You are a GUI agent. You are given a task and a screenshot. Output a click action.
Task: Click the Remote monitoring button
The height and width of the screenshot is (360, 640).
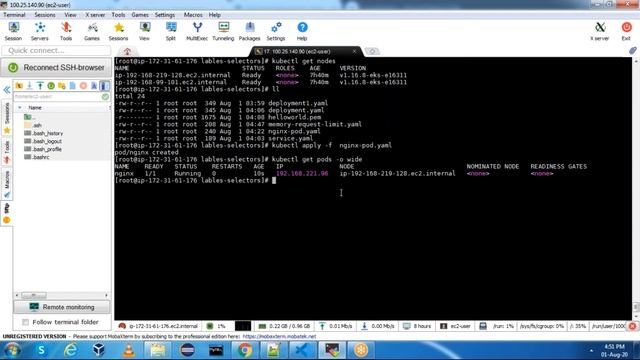(x=62, y=307)
